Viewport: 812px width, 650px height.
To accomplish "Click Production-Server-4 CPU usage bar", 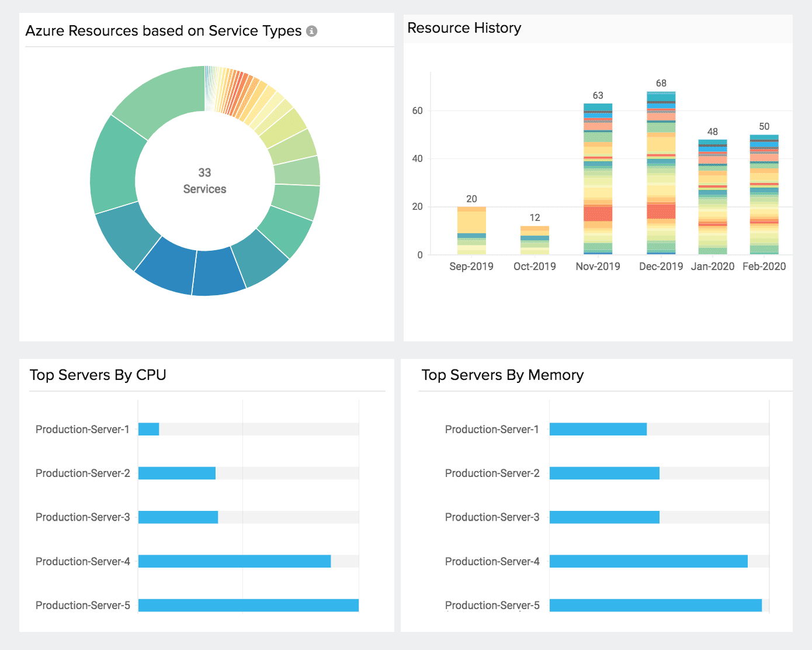I will [234, 561].
